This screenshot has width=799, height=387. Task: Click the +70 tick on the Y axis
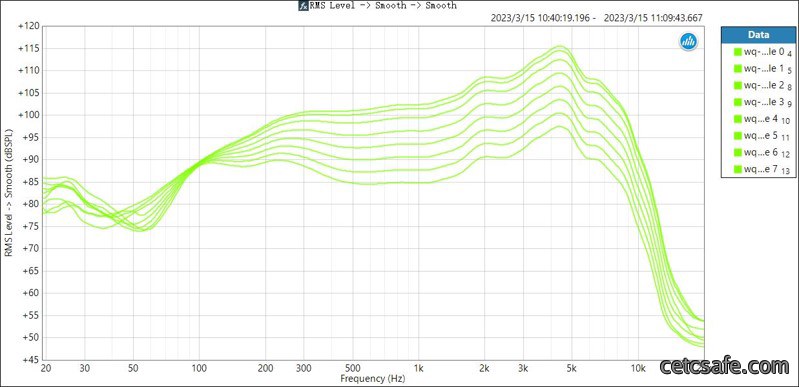click(30, 248)
